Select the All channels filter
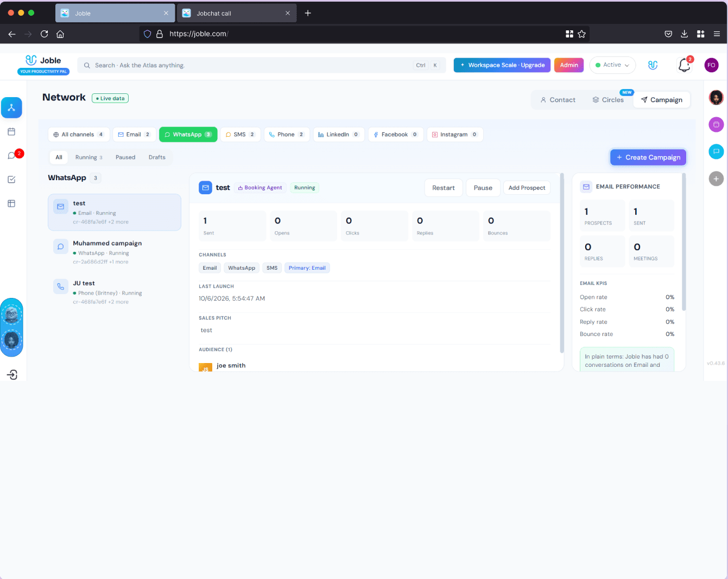Viewport: 728px width, 579px height. tap(79, 135)
